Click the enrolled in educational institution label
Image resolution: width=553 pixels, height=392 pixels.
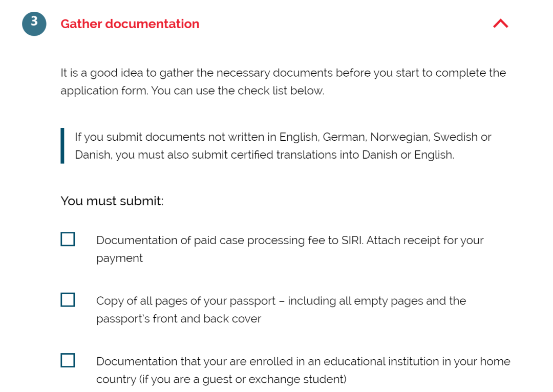coord(303,370)
